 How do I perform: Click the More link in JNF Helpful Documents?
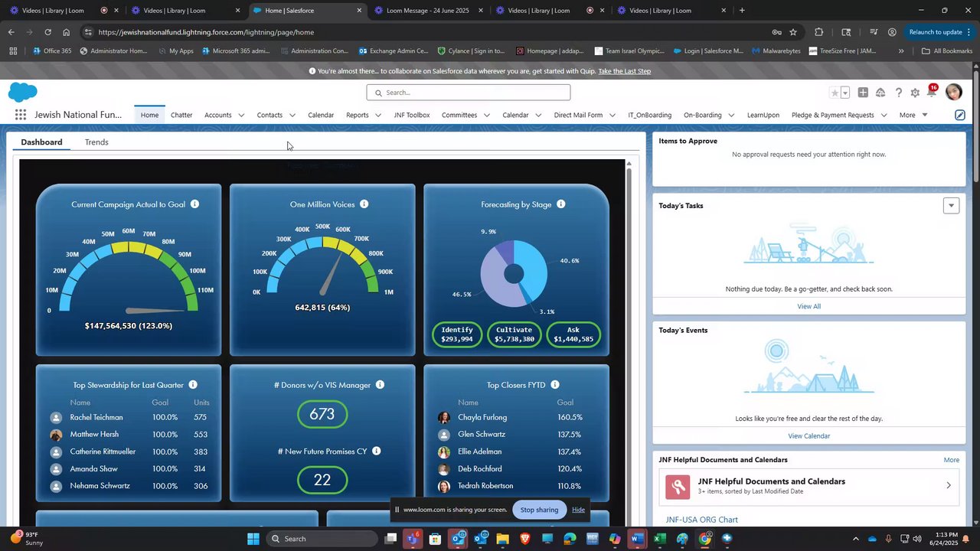tap(952, 460)
